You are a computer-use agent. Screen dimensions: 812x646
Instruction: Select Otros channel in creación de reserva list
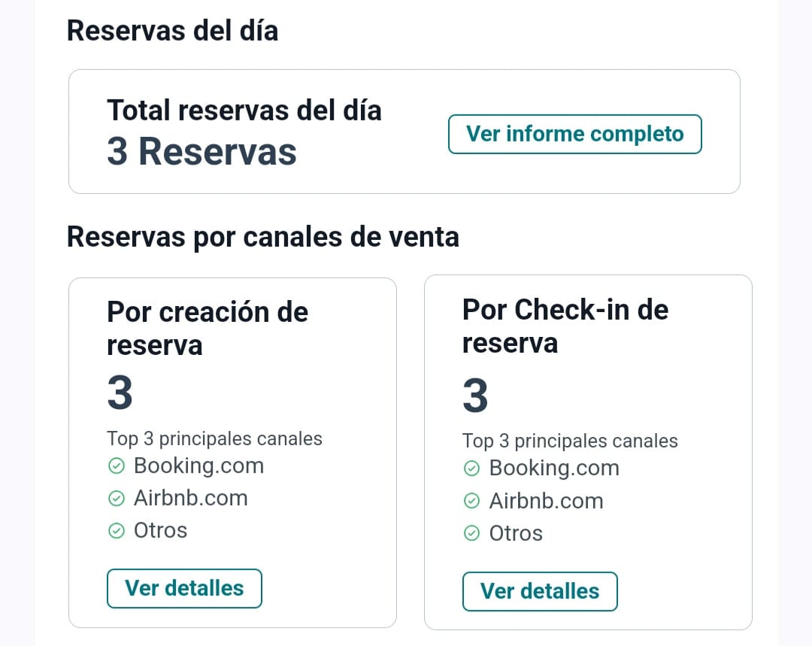[x=161, y=530]
